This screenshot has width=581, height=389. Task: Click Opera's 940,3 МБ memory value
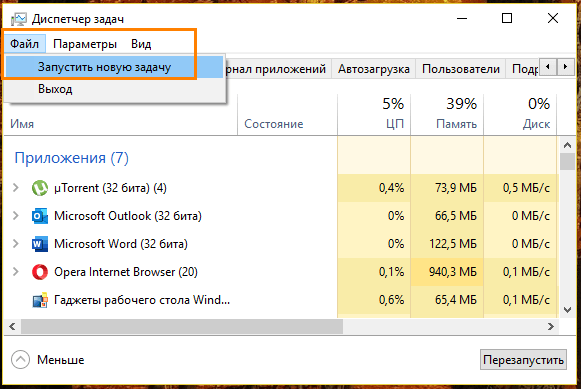click(x=453, y=272)
